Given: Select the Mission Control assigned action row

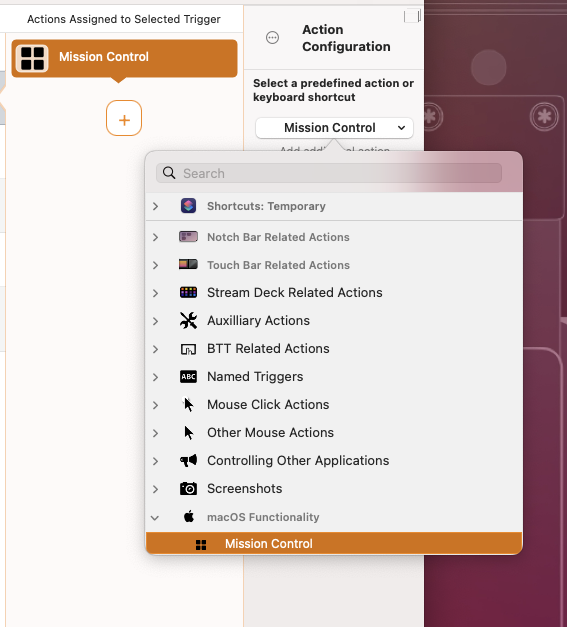Looking at the screenshot, I should pos(124,58).
